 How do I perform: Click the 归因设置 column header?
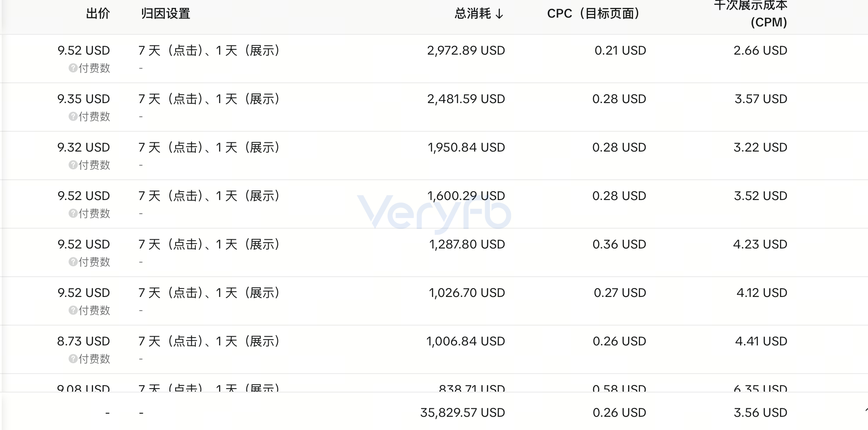[x=165, y=14]
